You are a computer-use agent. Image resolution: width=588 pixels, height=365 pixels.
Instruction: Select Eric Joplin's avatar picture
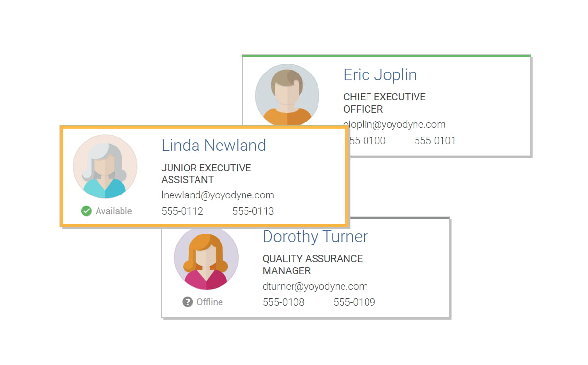(287, 93)
